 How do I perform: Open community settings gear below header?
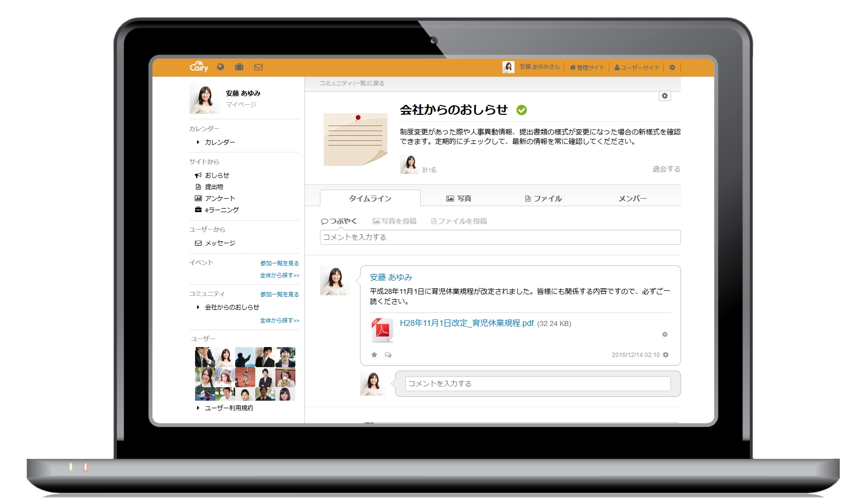(x=665, y=96)
